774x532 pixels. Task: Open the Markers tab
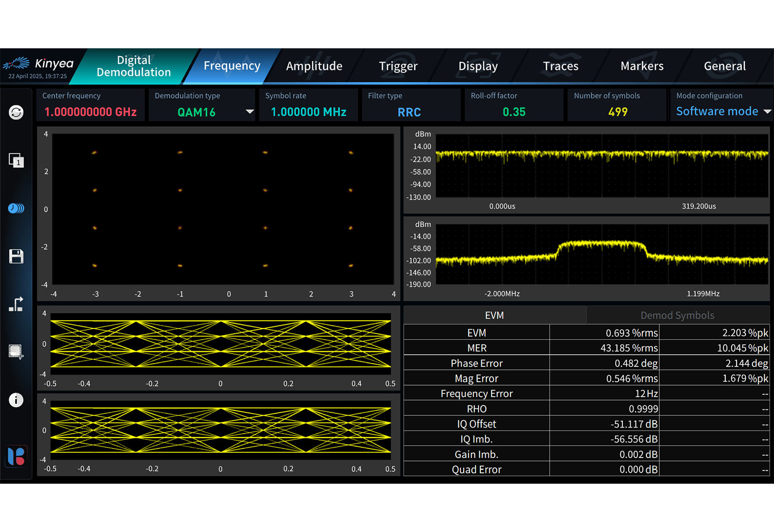642,66
